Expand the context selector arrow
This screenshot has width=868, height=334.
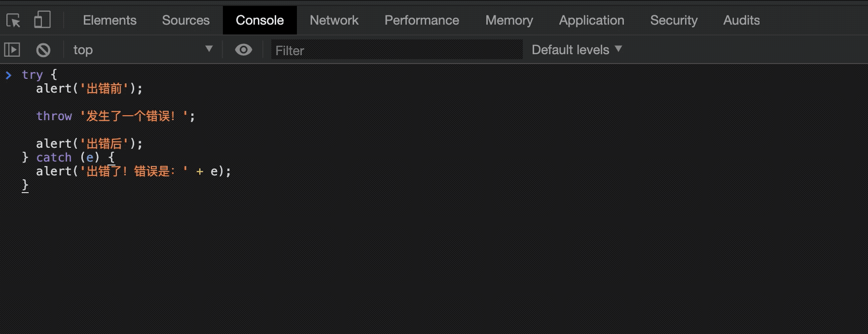coord(209,49)
